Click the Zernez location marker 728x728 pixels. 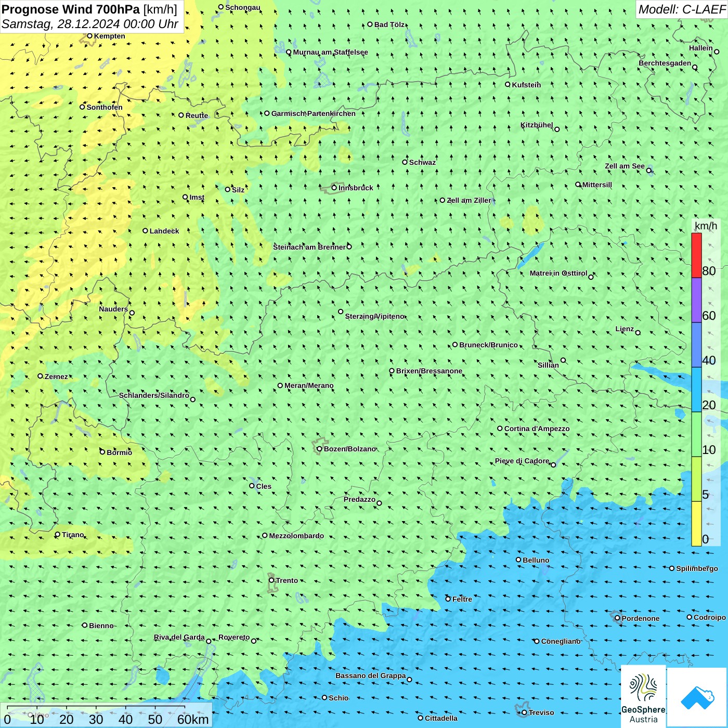[40, 376]
